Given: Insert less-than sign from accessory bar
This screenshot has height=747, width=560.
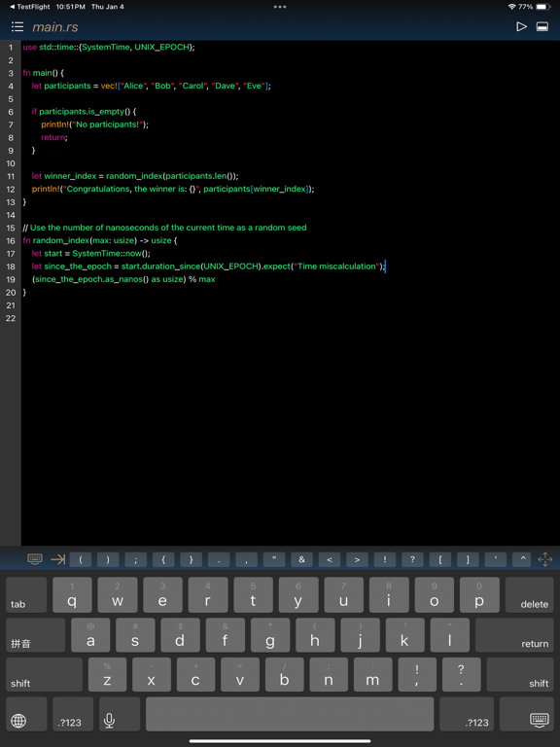Looking at the screenshot, I should click(329, 560).
